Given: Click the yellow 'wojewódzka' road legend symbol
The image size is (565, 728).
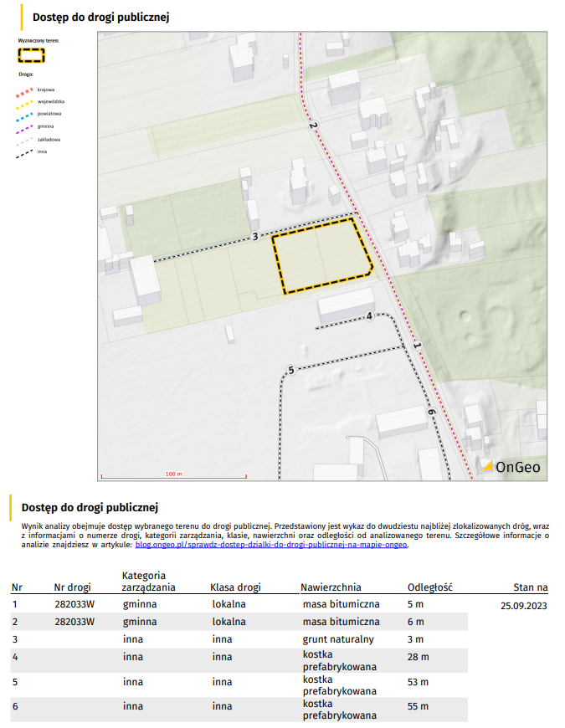Looking at the screenshot, I should [27, 100].
